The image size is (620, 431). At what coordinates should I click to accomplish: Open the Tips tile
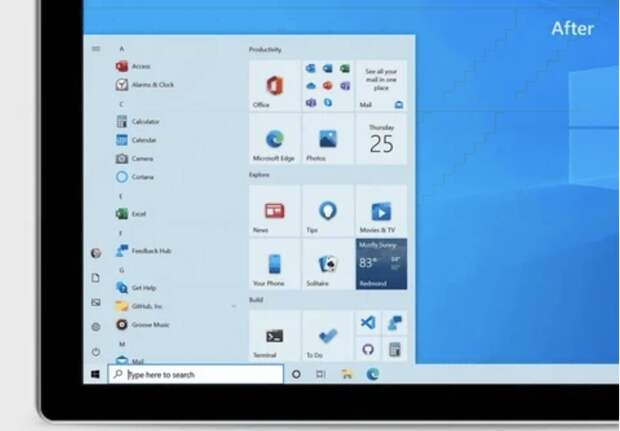coord(328,210)
